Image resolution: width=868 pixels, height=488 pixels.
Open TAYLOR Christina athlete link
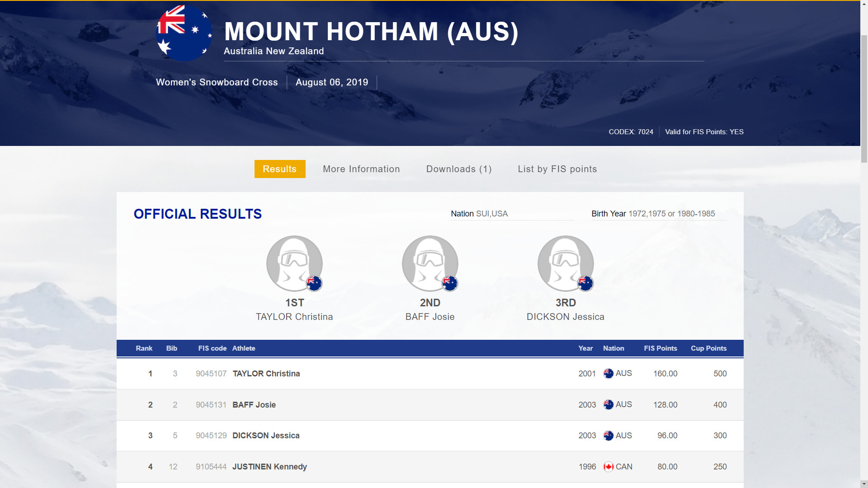[x=266, y=374]
